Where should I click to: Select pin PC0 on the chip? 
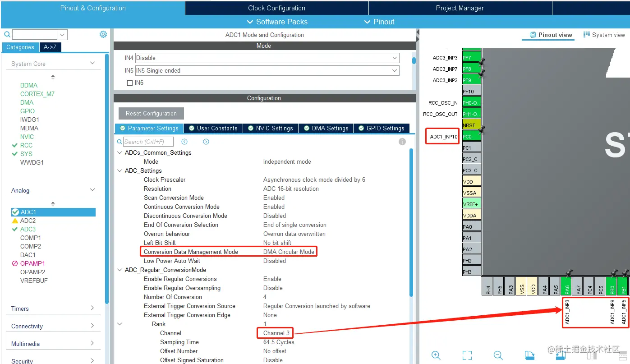[471, 137]
